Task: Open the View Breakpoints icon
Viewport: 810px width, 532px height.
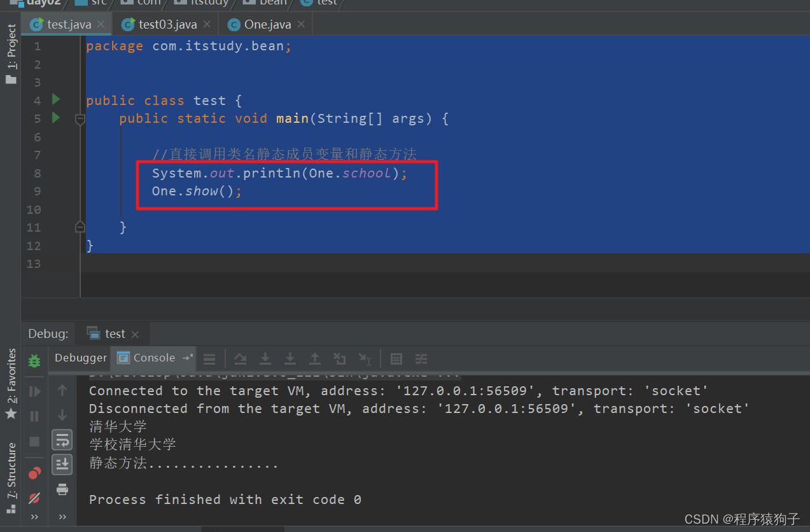Action: click(x=34, y=472)
